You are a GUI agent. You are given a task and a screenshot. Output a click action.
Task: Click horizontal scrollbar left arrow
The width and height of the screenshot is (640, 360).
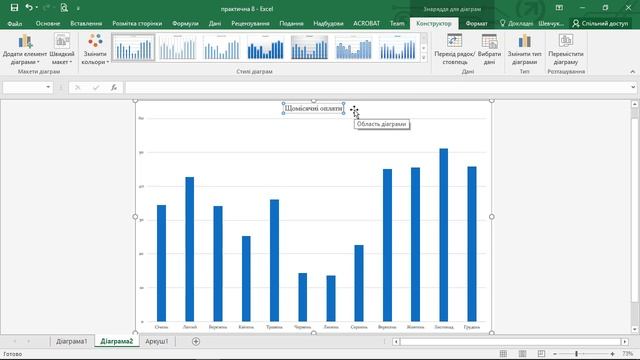[x=396, y=342]
